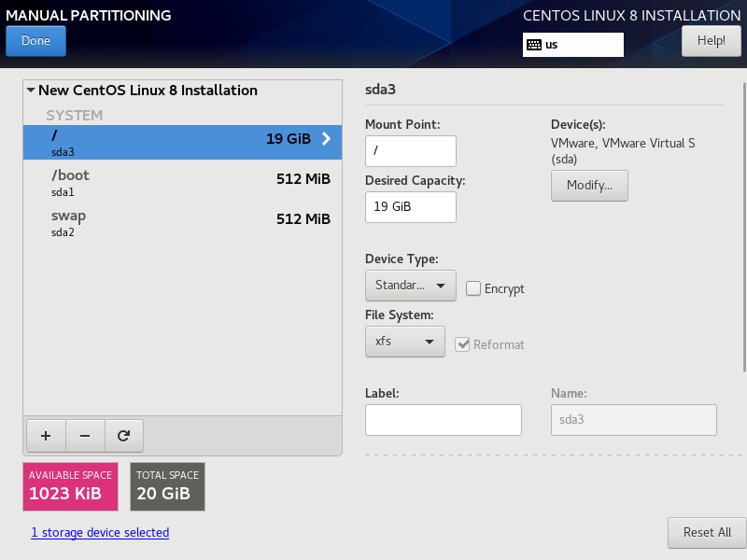Click the Total Space 20 GiB box
747x560 pixels.
(168, 486)
